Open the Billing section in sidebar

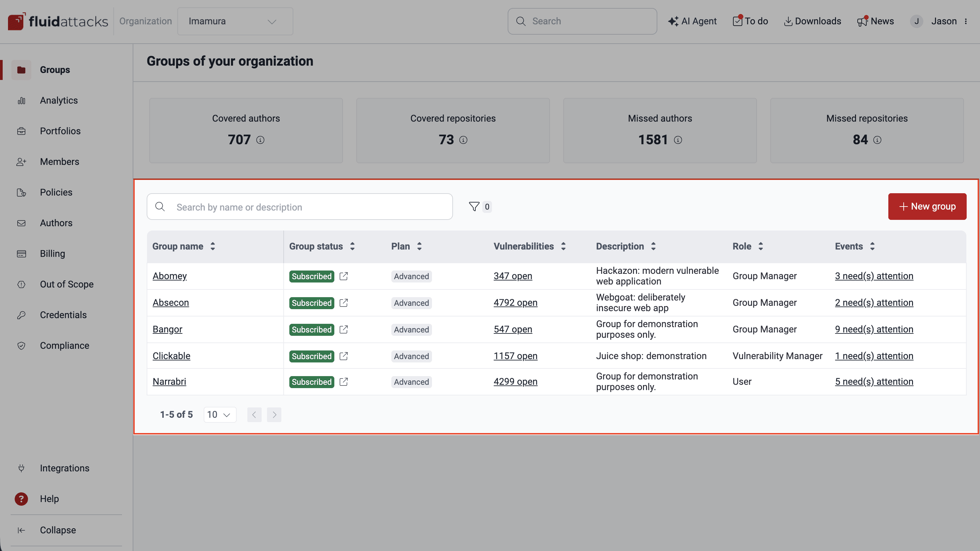tap(52, 253)
